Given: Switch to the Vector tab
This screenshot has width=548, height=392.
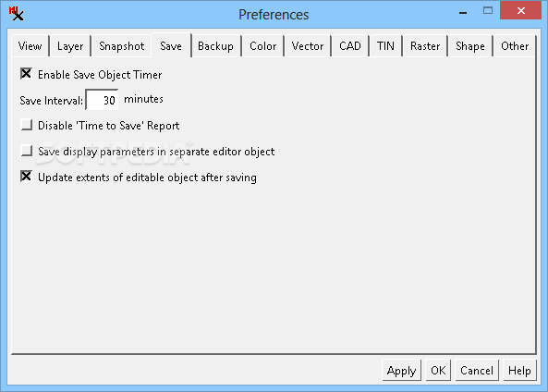Looking at the screenshot, I should (308, 46).
